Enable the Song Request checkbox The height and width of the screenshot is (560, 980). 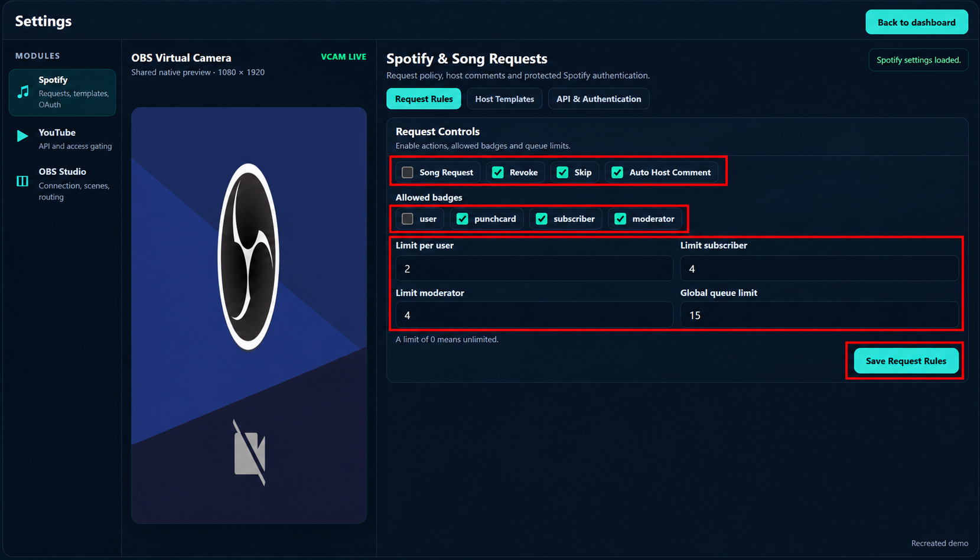[x=408, y=172]
